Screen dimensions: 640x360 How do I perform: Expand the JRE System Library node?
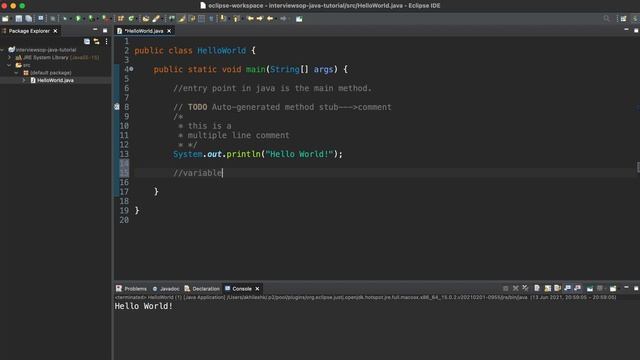click(9, 58)
